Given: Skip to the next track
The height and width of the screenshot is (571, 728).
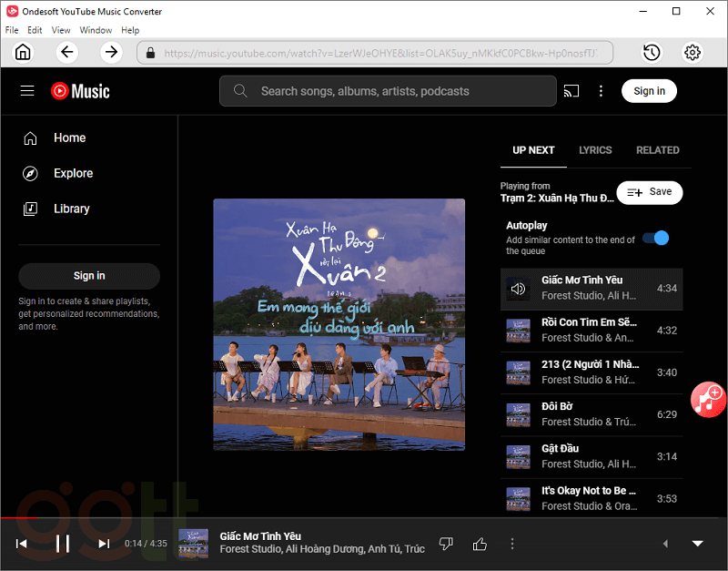Looking at the screenshot, I should tap(104, 544).
